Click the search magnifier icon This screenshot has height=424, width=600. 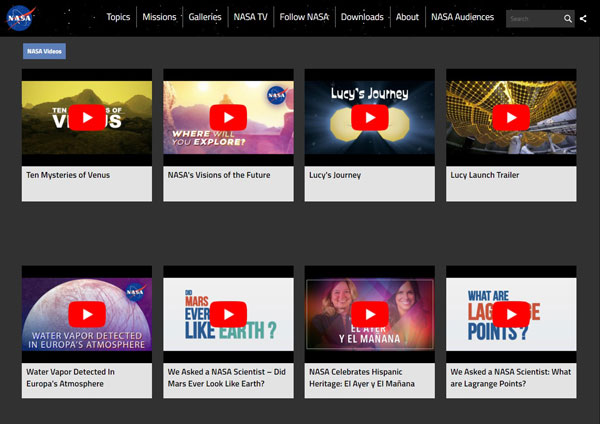pos(567,18)
